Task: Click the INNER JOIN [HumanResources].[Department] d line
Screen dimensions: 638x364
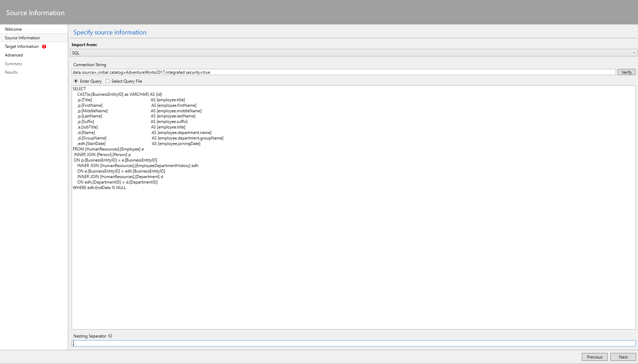Action: point(120,177)
